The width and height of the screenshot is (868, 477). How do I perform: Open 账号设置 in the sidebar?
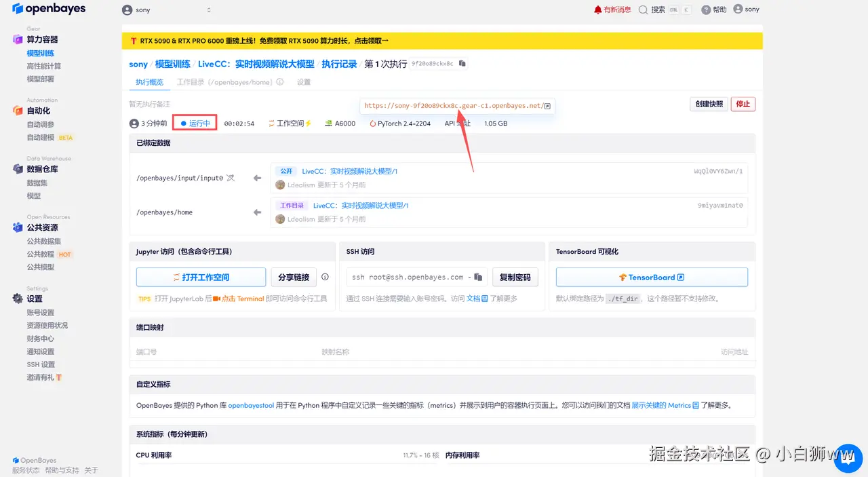point(41,312)
